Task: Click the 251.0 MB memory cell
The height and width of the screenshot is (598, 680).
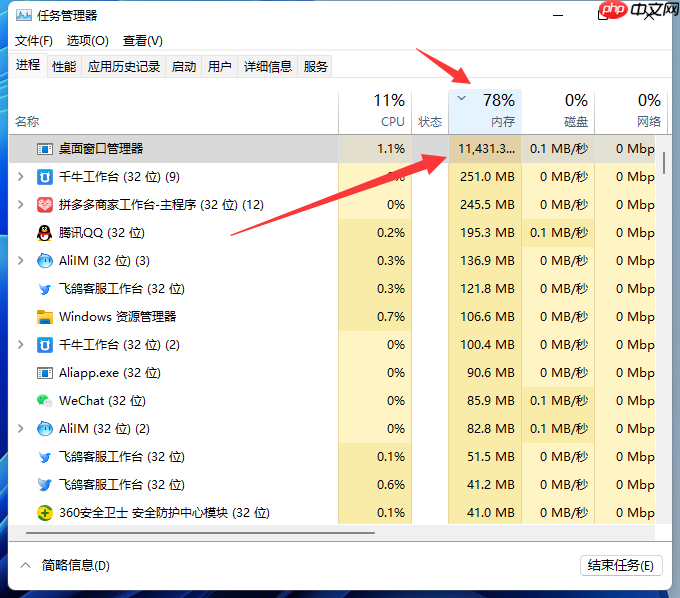Action: (487, 177)
